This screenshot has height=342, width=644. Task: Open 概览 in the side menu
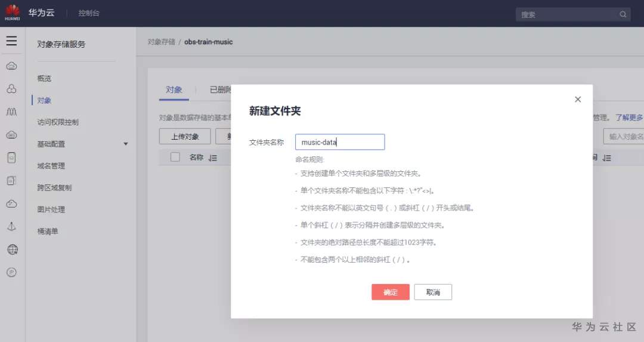44,79
